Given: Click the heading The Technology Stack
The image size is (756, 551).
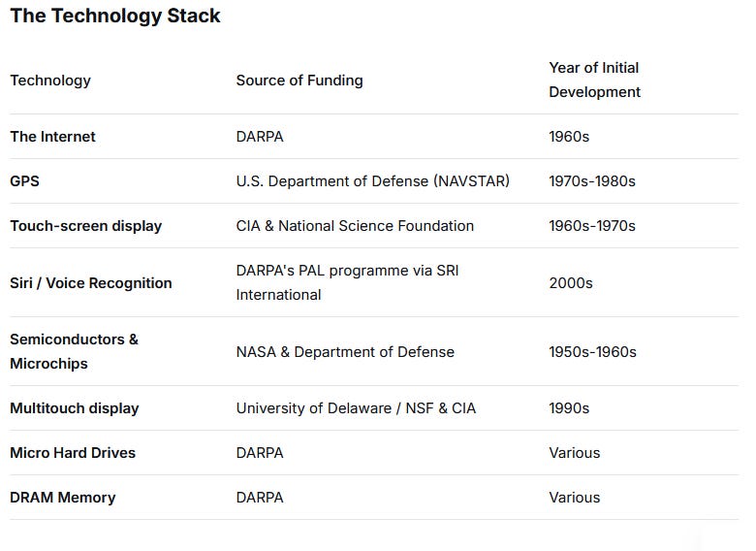Looking at the screenshot, I should click(115, 16).
